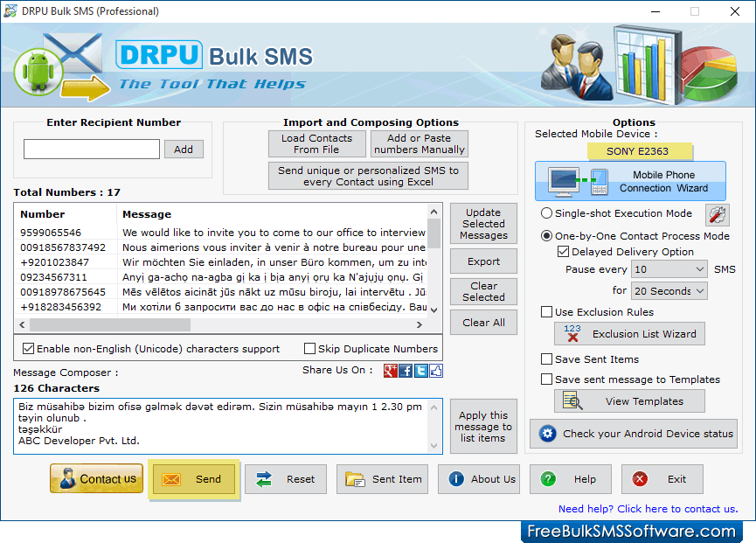The image size is (756, 543).
Task: Click the Exit red cross icon
Action: coord(640,479)
